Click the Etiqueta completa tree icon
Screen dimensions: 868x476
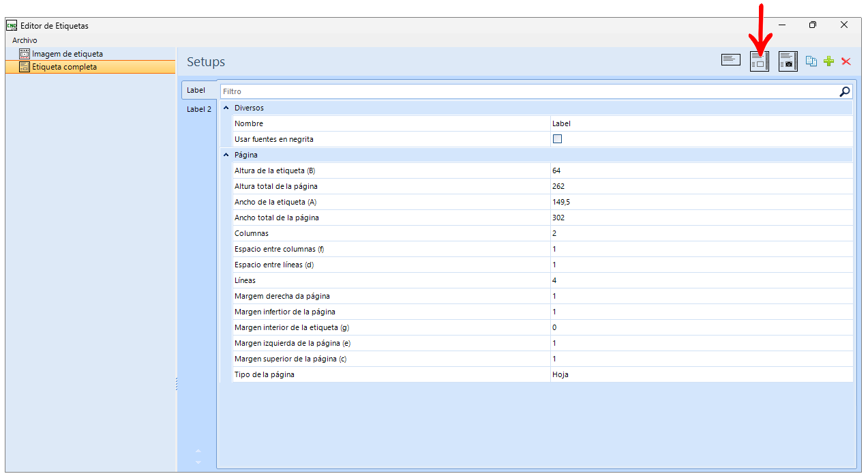tap(25, 67)
